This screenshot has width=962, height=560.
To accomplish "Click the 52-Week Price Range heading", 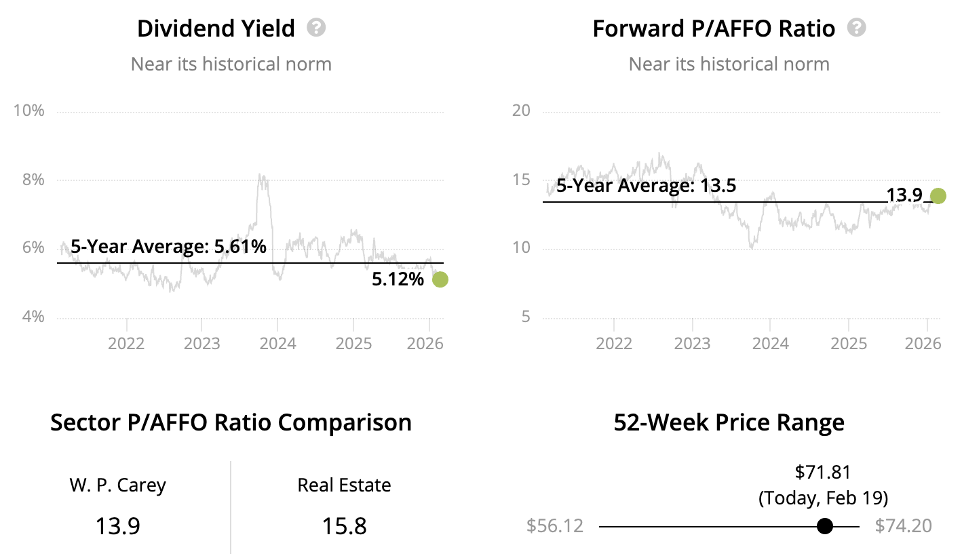I will click(729, 422).
